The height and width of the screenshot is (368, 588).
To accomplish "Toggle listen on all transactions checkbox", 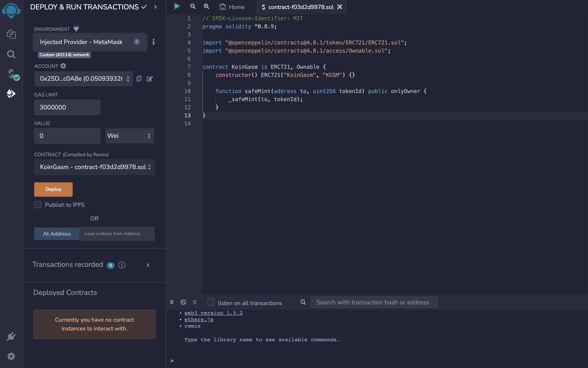I will tap(211, 302).
